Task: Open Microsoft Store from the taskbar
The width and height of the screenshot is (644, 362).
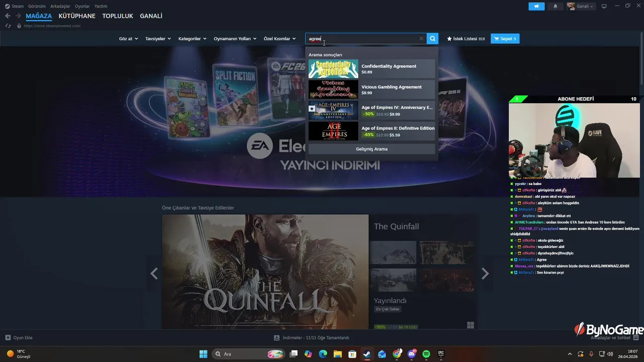Action: (353, 354)
